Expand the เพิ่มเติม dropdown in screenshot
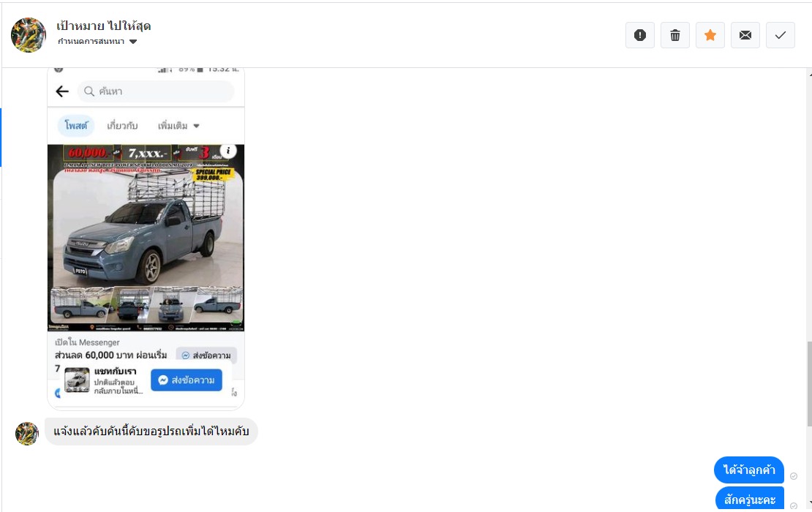Screen dimensions: 812x512 (x=178, y=126)
